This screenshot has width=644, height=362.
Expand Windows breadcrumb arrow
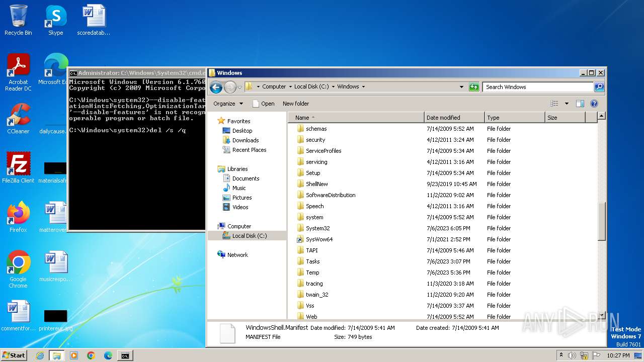(x=363, y=87)
